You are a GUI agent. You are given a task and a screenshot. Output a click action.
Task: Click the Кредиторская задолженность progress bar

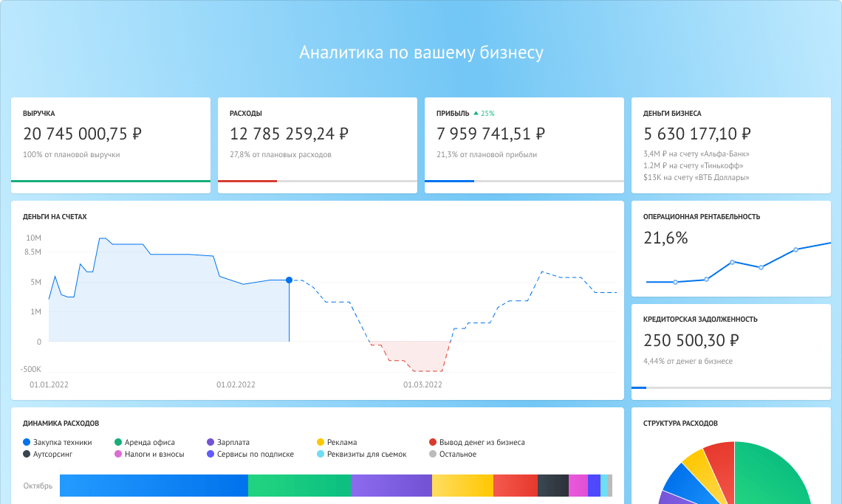coord(731,387)
